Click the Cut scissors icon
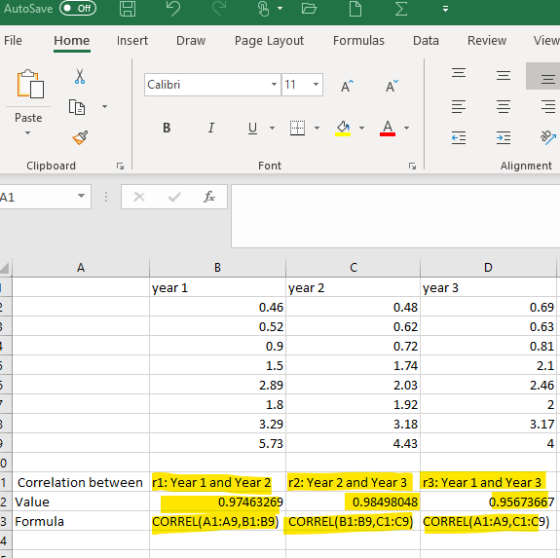 coord(80,76)
